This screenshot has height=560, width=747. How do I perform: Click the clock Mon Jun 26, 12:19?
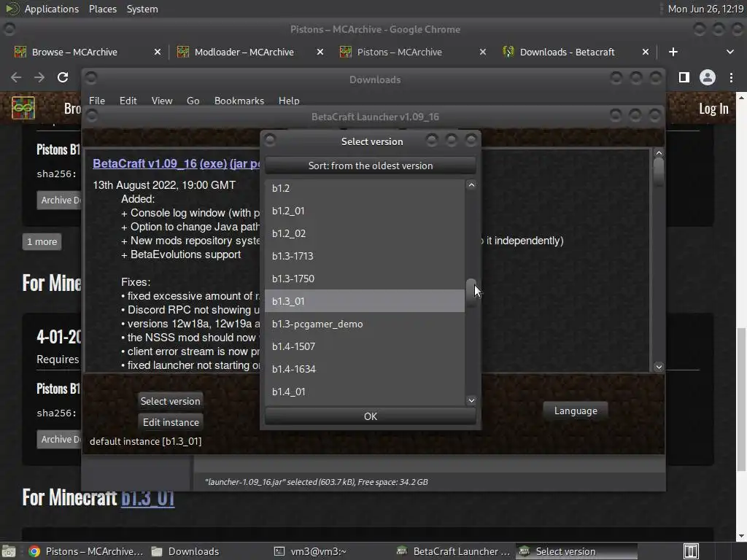pyautogui.click(x=705, y=9)
